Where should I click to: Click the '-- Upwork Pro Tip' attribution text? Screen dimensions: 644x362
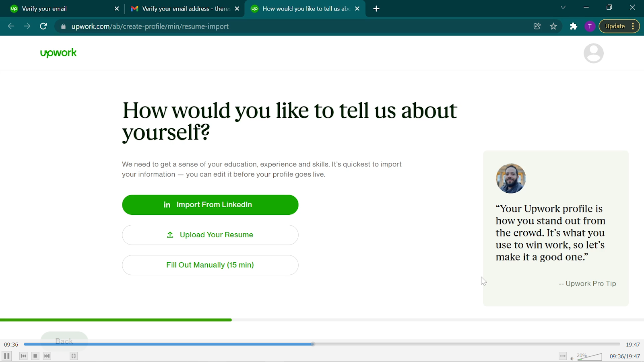click(x=587, y=284)
